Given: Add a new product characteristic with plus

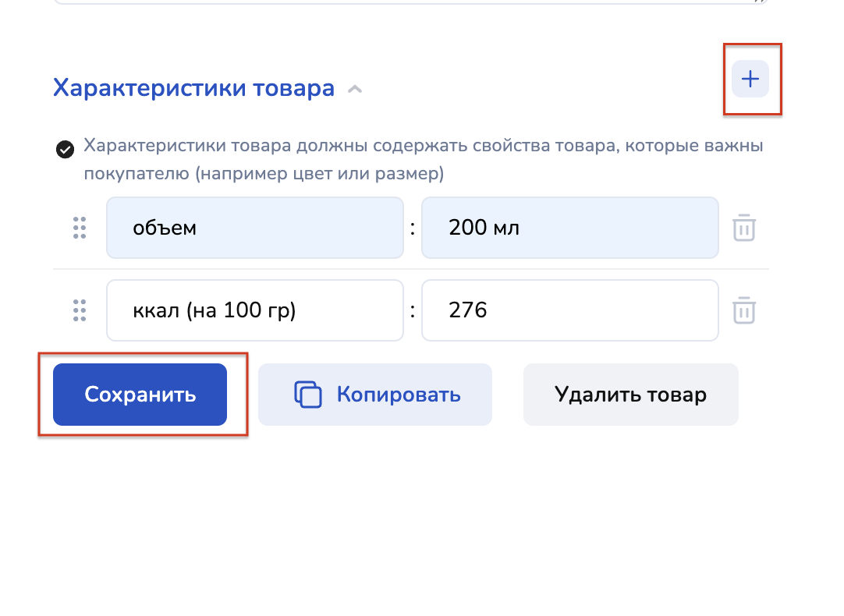Looking at the screenshot, I should tap(750, 79).
